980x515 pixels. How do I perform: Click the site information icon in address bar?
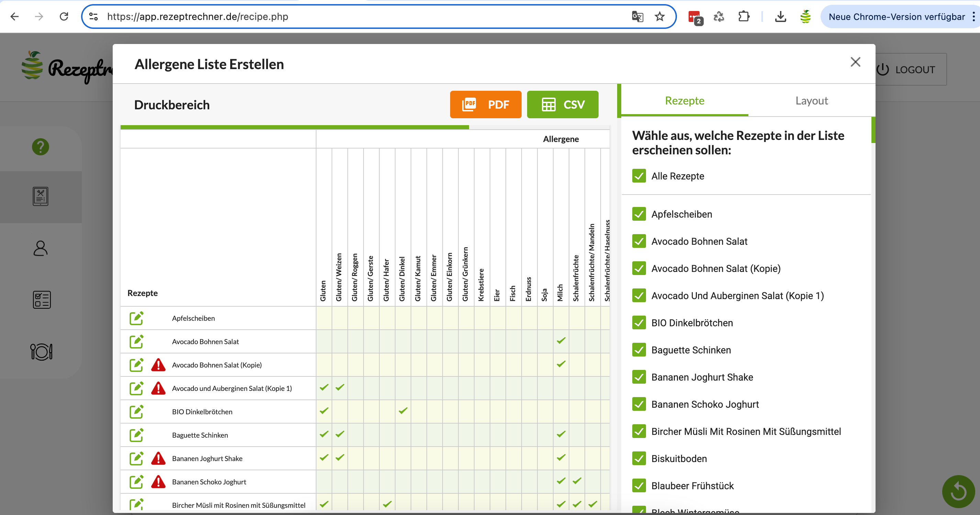(93, 17)
